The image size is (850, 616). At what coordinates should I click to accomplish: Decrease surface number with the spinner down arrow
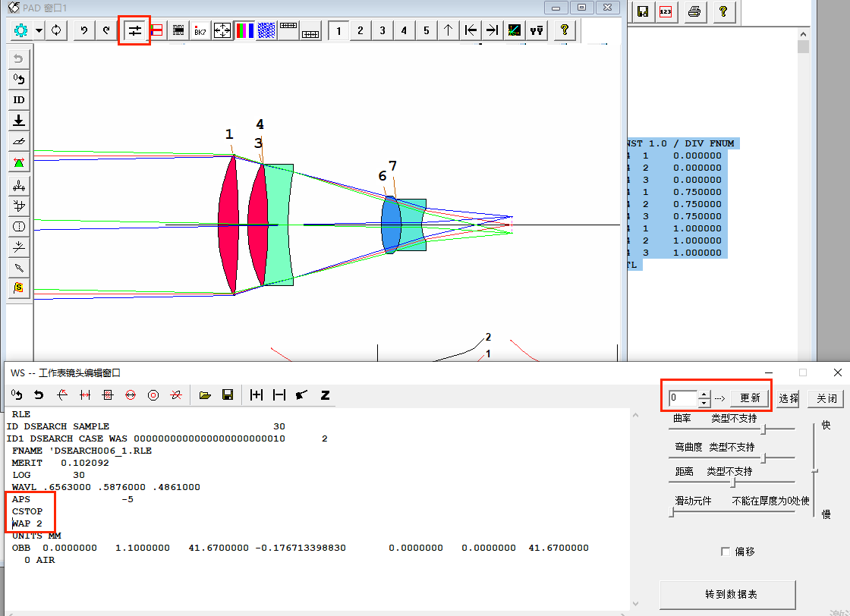pos(704,403)
